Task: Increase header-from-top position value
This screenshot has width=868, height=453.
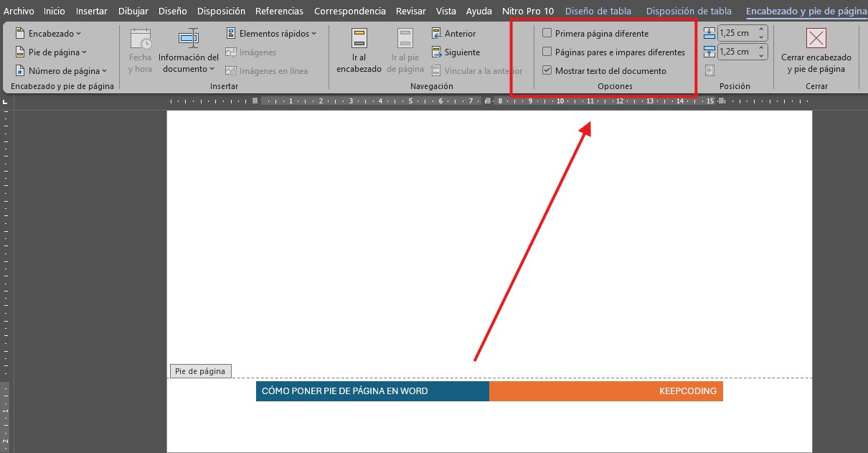Action: (x=761, y=29)
